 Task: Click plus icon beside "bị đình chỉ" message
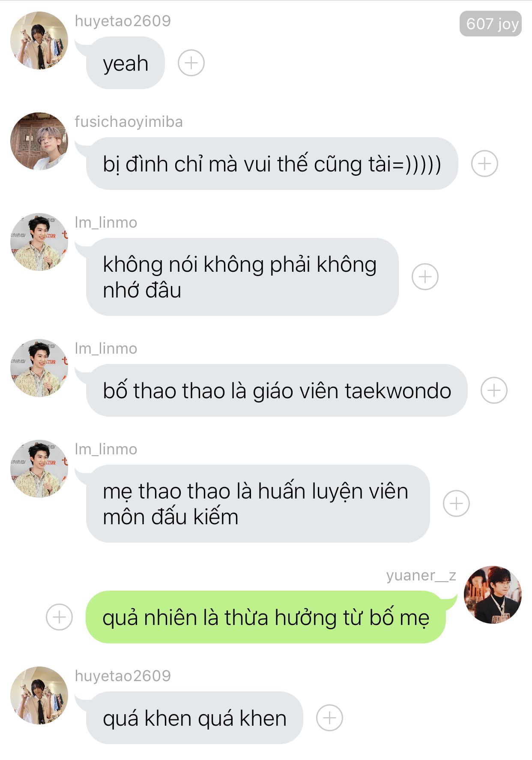[484, 164]
